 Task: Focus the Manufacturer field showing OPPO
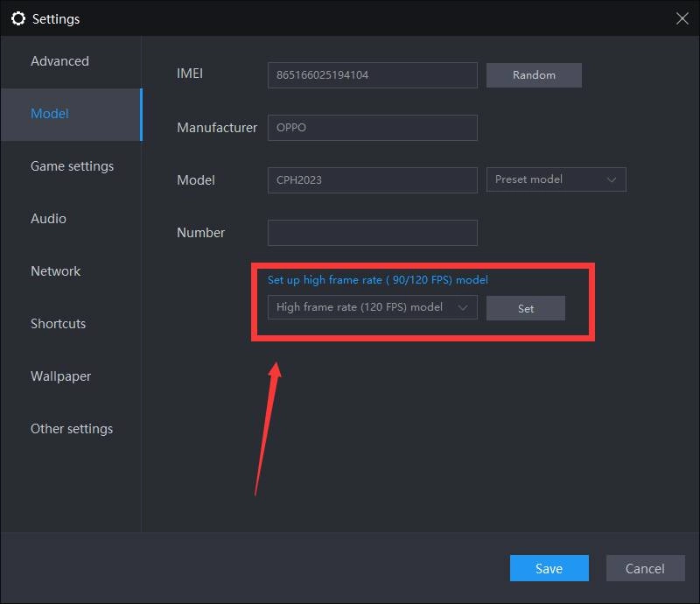point(372,128)
